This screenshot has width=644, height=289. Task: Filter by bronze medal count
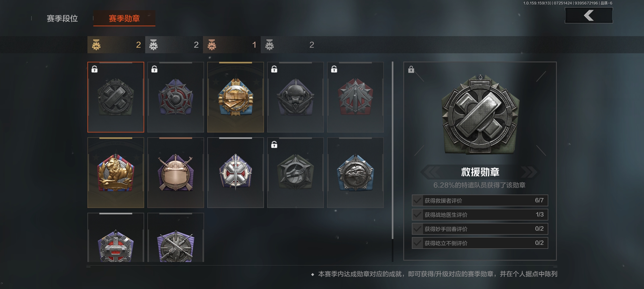pyautogui.click(x=232, y=45)
